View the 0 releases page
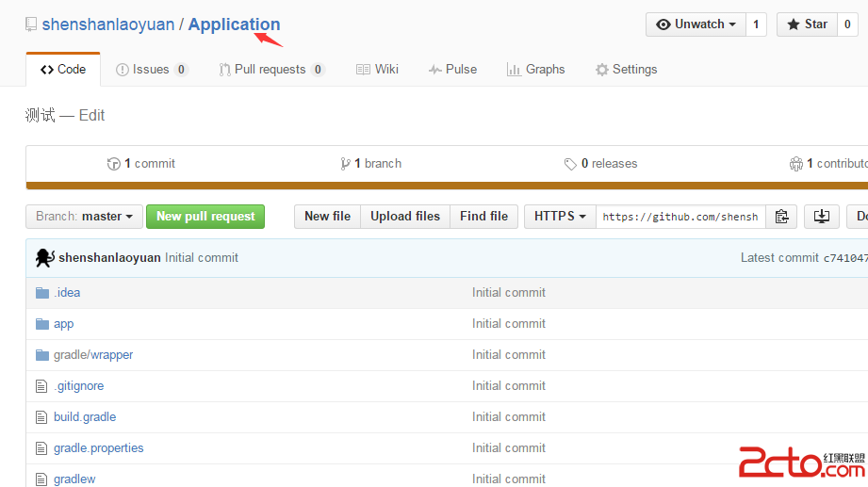This screenshot has width=868, height=487. tap(600, 163)
